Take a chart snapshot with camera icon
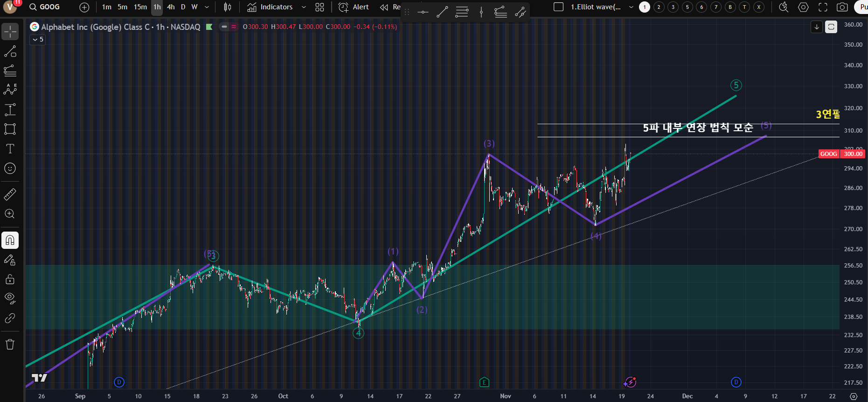868x402 pixels. click(842, 7)
